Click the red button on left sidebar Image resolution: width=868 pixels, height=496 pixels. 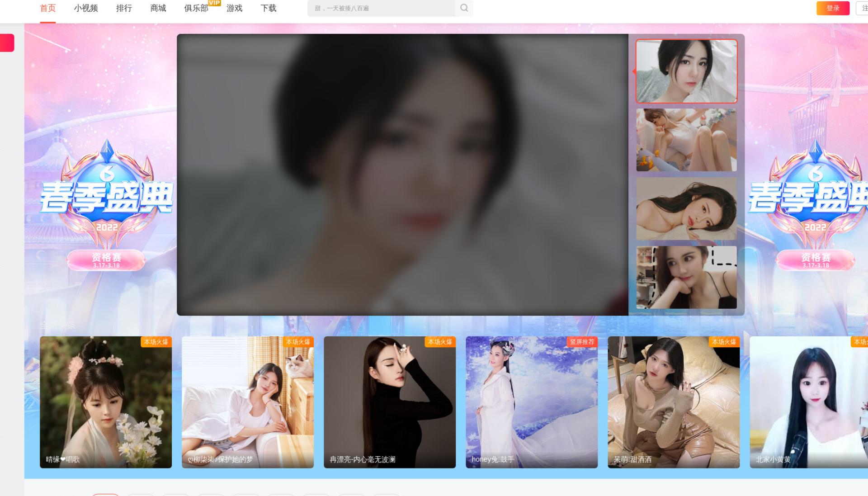(7, 43)
